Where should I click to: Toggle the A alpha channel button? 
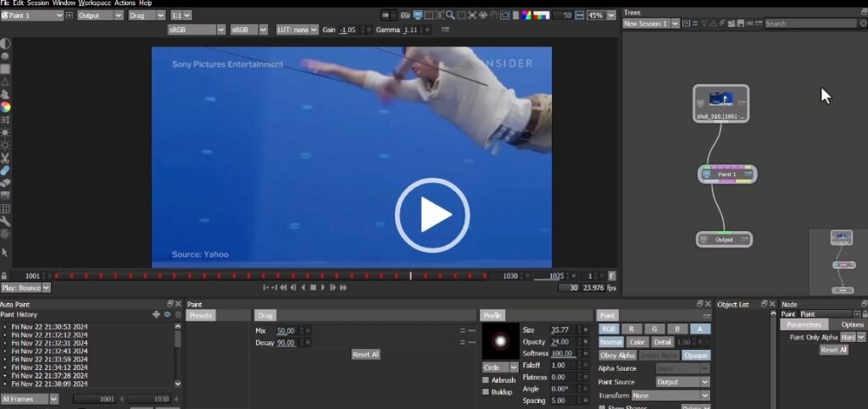tap(699, 329)
